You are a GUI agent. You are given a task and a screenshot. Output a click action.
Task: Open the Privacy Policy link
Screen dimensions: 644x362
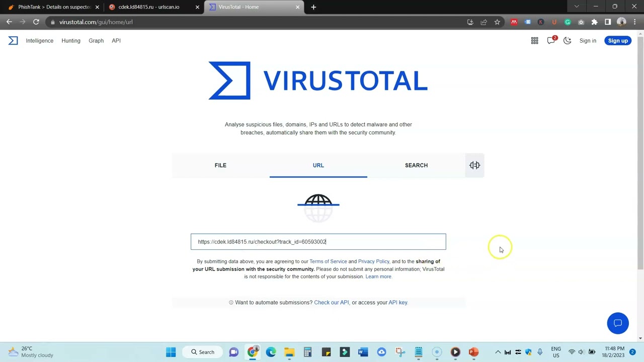[374, 261]
